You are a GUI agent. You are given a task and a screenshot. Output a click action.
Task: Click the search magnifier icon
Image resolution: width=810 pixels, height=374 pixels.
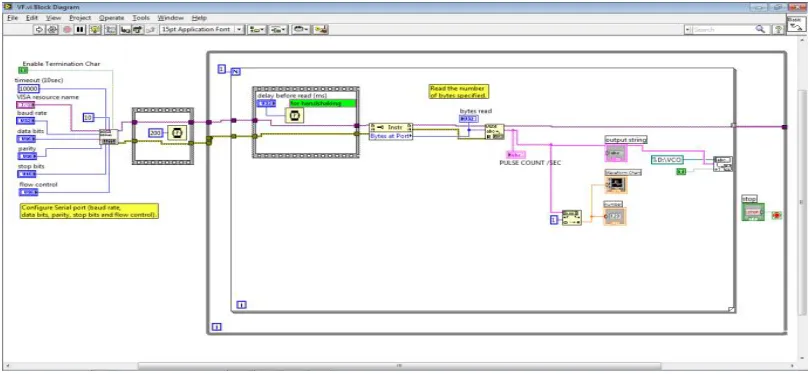coord(760,29)
